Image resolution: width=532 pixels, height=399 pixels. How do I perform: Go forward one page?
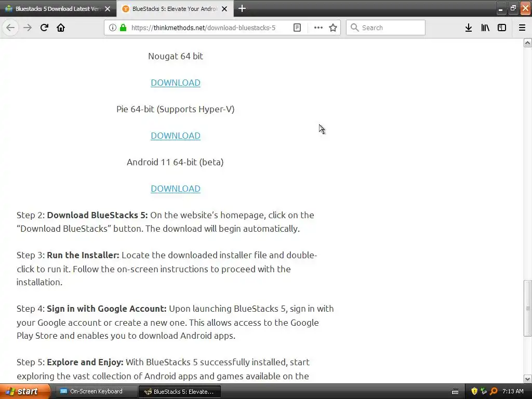[x=28, y=28]
